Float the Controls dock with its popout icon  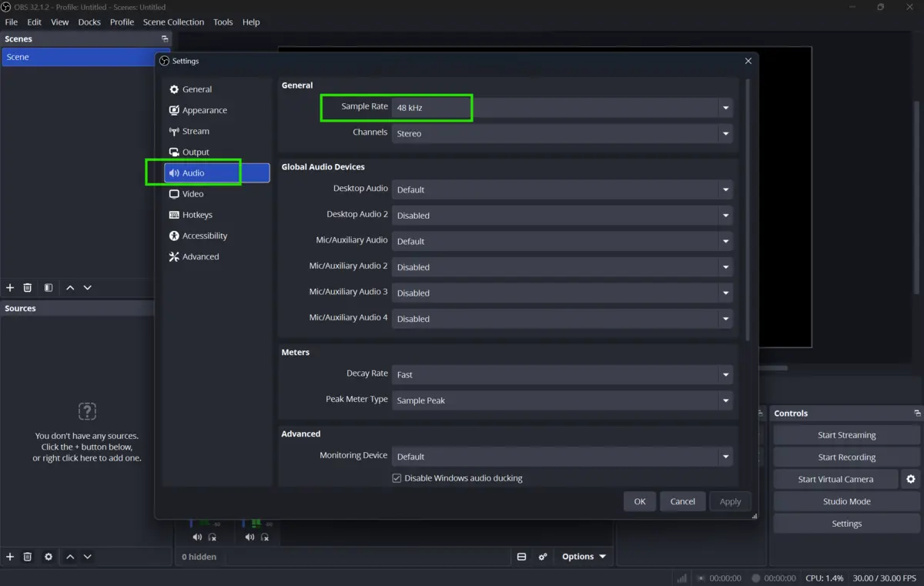coord(917,414)
